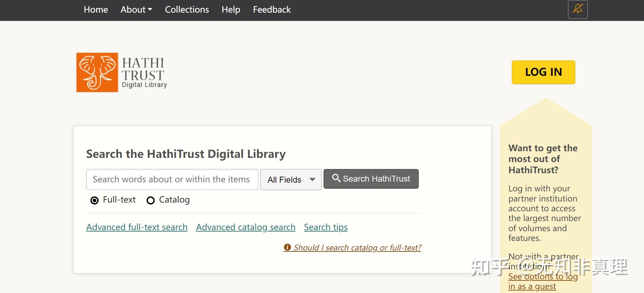Go to the Home menu item
This screenshot has height=293, width=644.
96,10
